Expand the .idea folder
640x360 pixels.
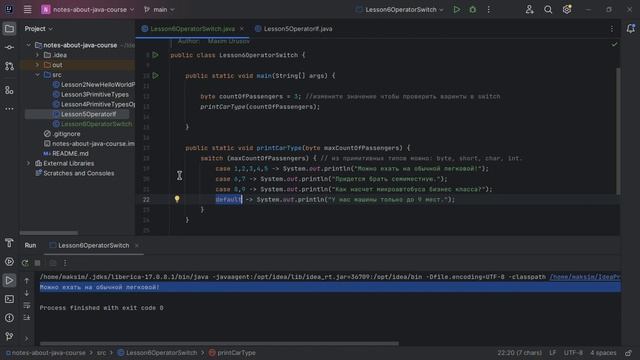[38, 55]
